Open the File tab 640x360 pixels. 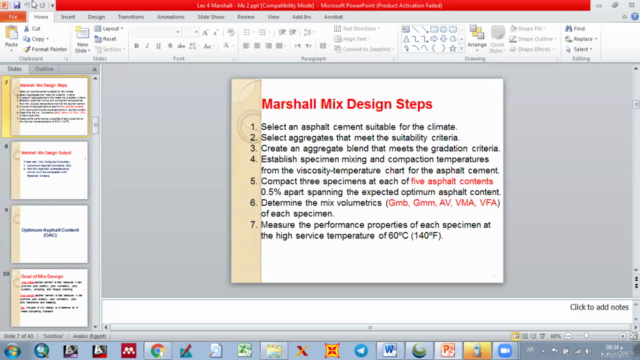coord(13,17)
